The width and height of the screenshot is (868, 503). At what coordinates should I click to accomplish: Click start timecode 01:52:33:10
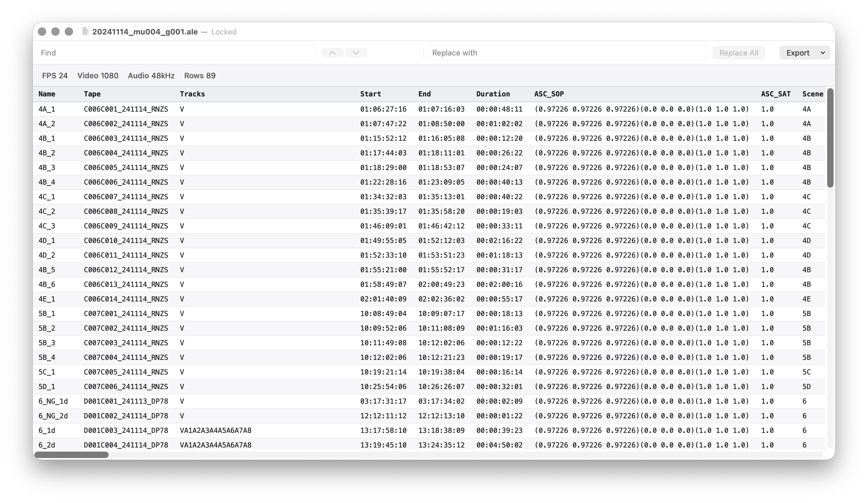pyautogui.click(x=384, y=255)
